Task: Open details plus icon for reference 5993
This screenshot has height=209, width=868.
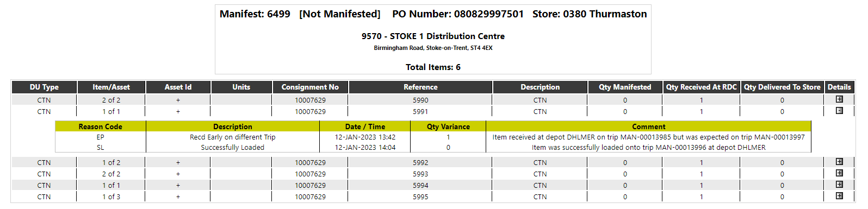Action: click(x=839, y=173)
